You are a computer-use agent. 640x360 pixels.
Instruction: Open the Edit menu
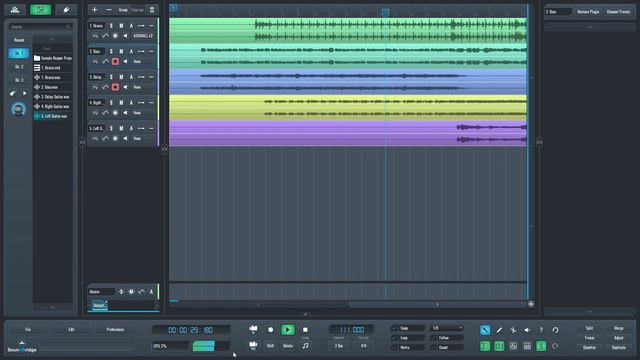tap(71, 330)
